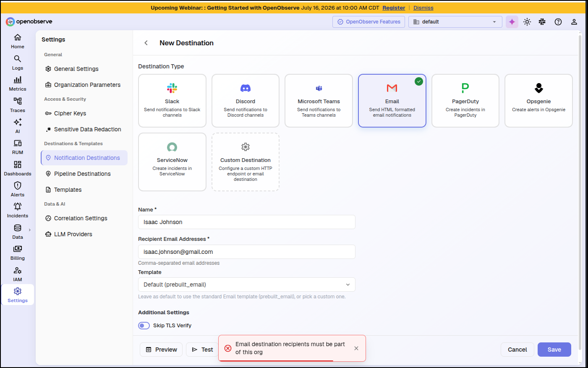Select the Discord destination type card
588x368 pixels.
(246, 101)
